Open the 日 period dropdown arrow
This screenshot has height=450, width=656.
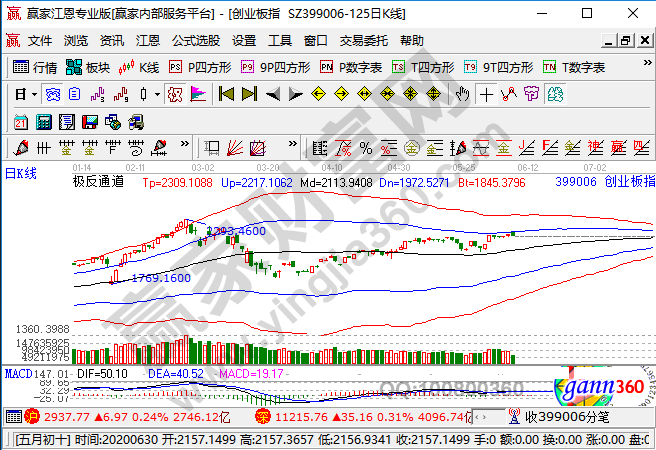[x=34, y=95]
